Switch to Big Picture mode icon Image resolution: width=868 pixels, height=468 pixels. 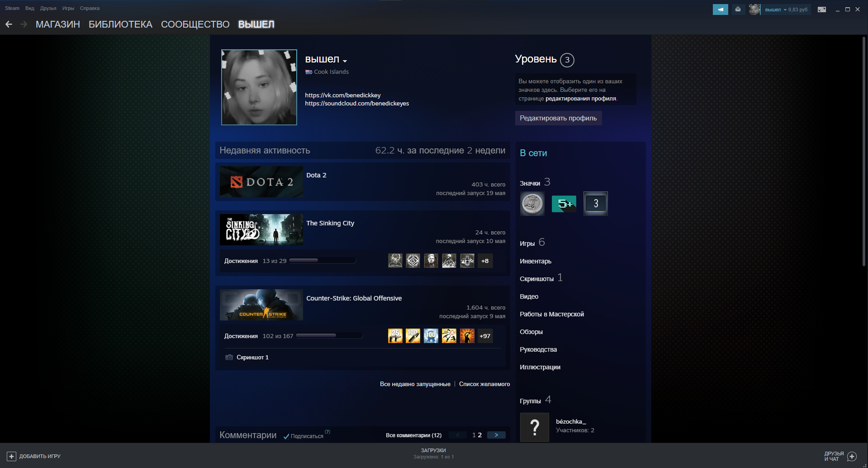pos(822,10)
